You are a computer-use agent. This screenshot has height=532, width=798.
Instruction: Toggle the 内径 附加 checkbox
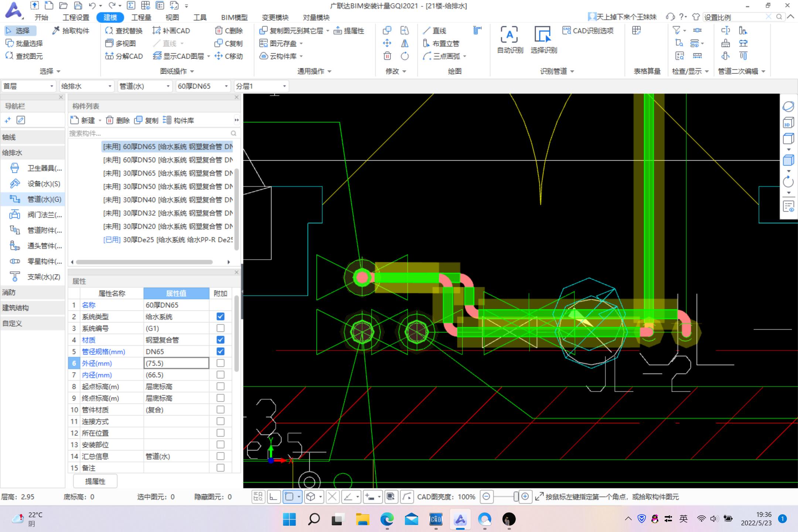pyautogui.click(x=221, y=375)
